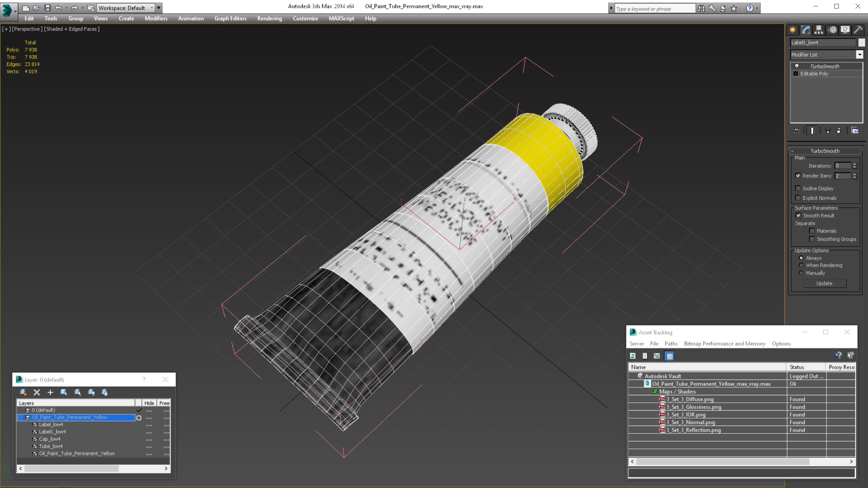Click Make Unique icon in modifier stack
868x488 pixels.
(828, 130)
